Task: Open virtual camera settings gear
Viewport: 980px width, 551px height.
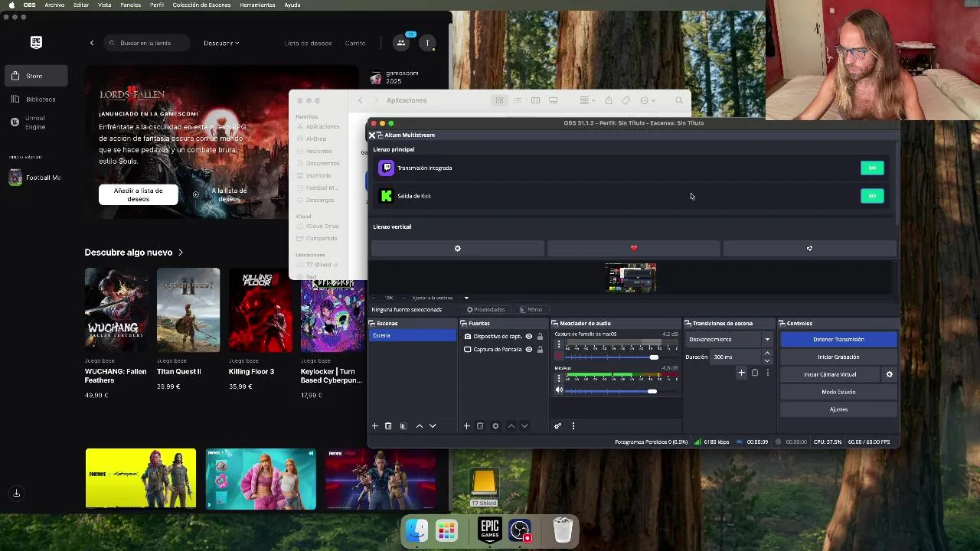Action: [x=889, y=374]
